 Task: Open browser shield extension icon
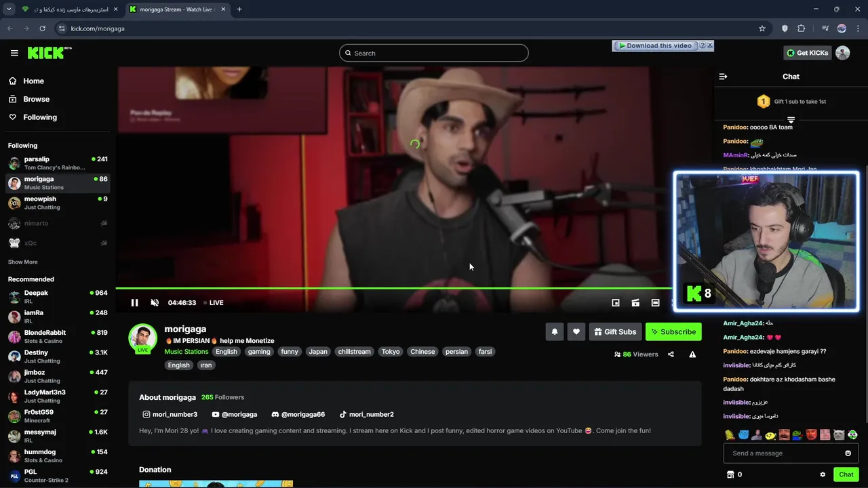[x=785, y=28]
